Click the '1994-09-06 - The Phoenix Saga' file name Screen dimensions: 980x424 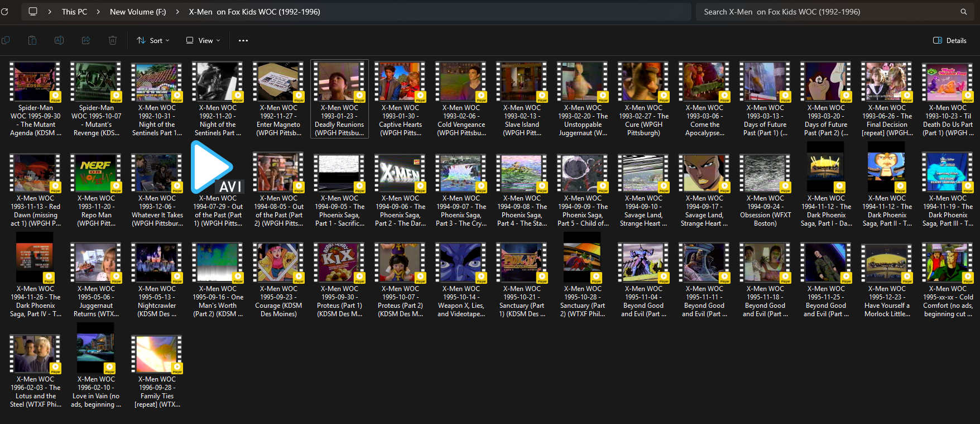click(x=400, y=211)
